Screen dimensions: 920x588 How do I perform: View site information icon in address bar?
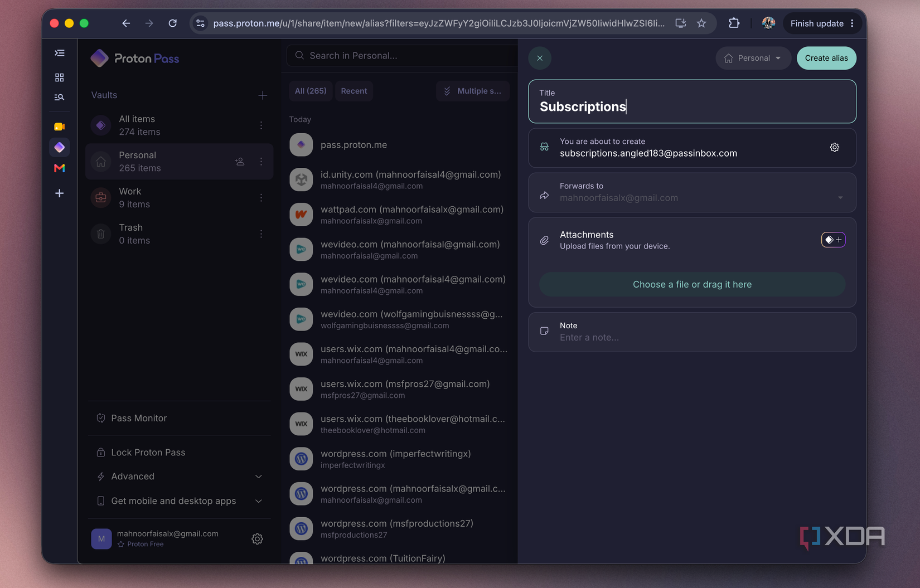pyautogui.click(x=201, y=23)
